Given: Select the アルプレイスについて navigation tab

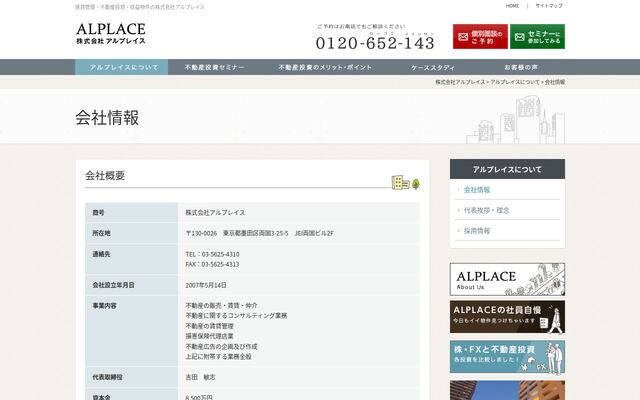Looking at the screenshot, I should click(x=122, y=67).
